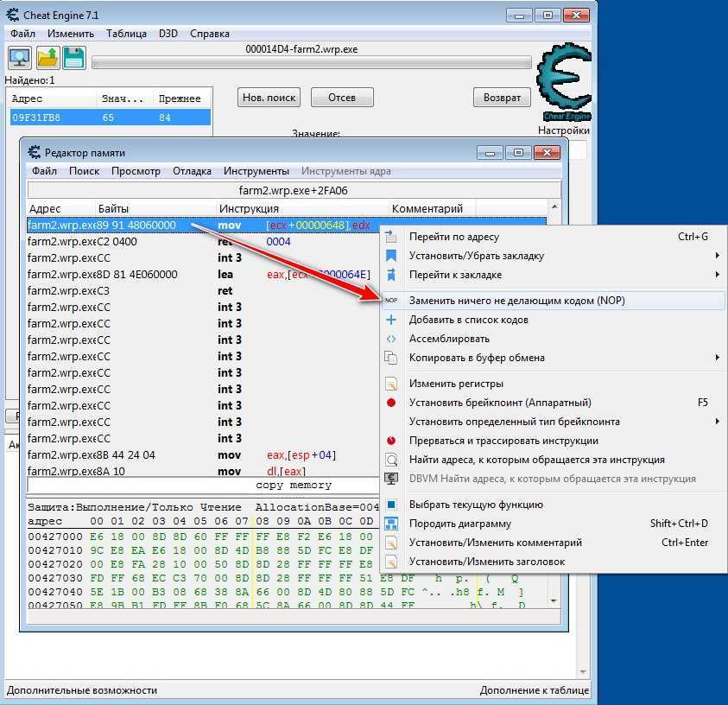
Task: Select 'Ассемблировать' from the context menu
Action: 449,339
